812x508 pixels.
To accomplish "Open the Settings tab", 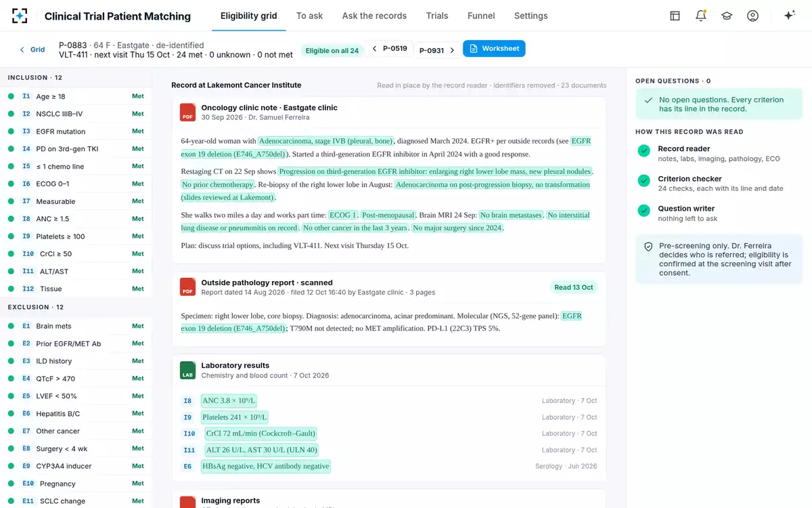I will [x=531, y=16].
